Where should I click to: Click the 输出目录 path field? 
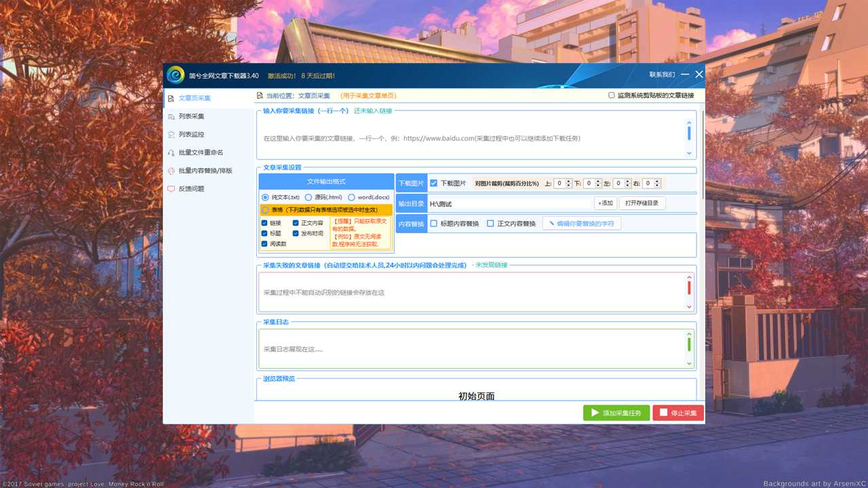pyautogui.click(x=509, y=203)
